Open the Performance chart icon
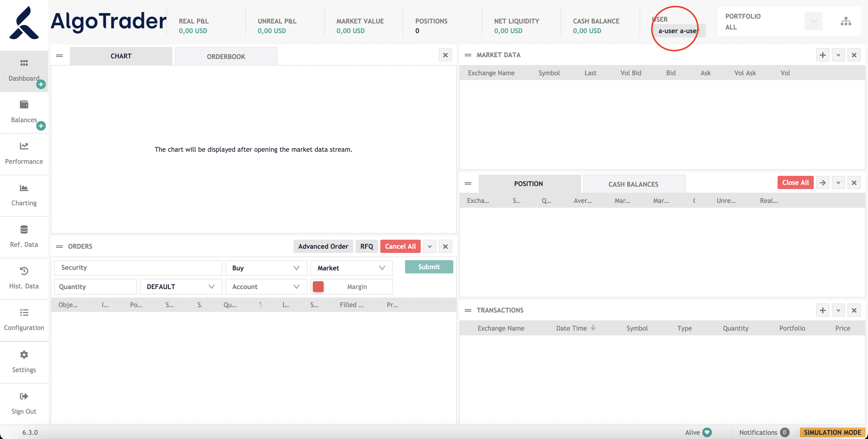 24,146
